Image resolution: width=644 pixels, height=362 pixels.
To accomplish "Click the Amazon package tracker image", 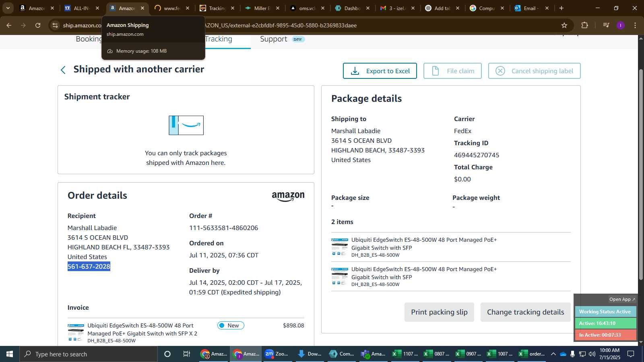I will point(186,125).
